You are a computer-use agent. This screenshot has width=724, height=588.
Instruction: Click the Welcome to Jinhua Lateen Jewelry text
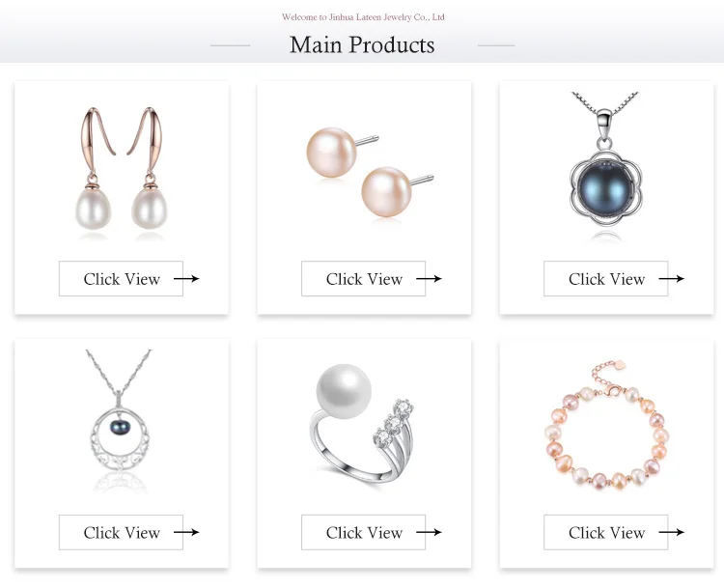click(363, 17)
